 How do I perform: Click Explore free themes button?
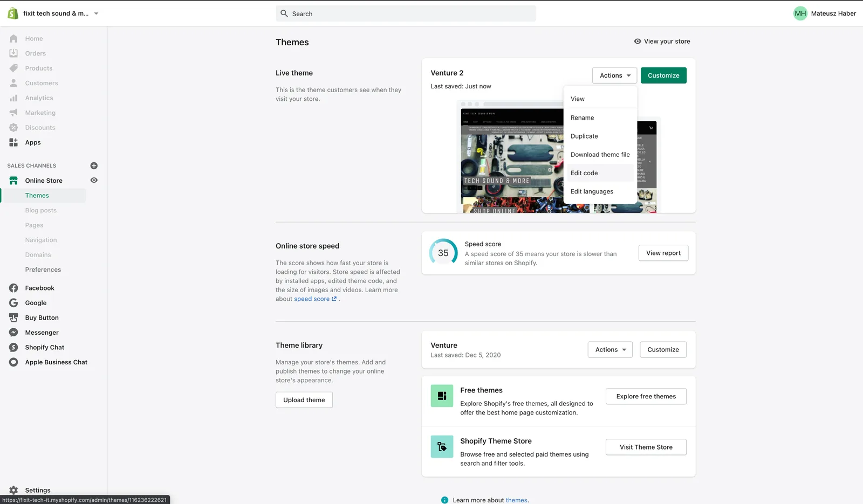(x=646, y=396)
